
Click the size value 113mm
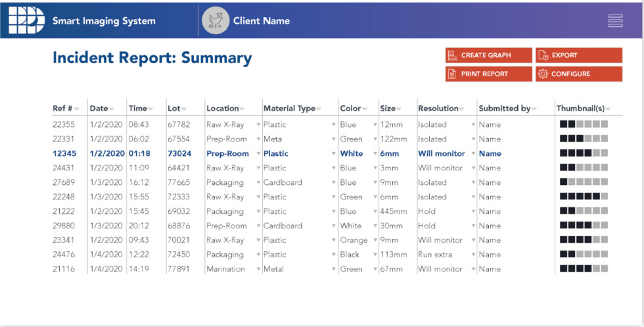(x=394, y=255)
